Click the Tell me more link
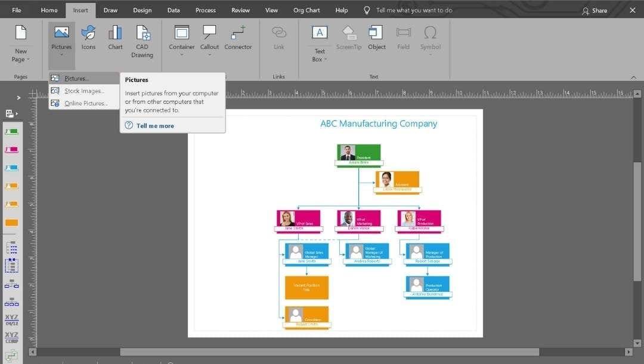This screenshot has height=364, width=644. (155, 126)
